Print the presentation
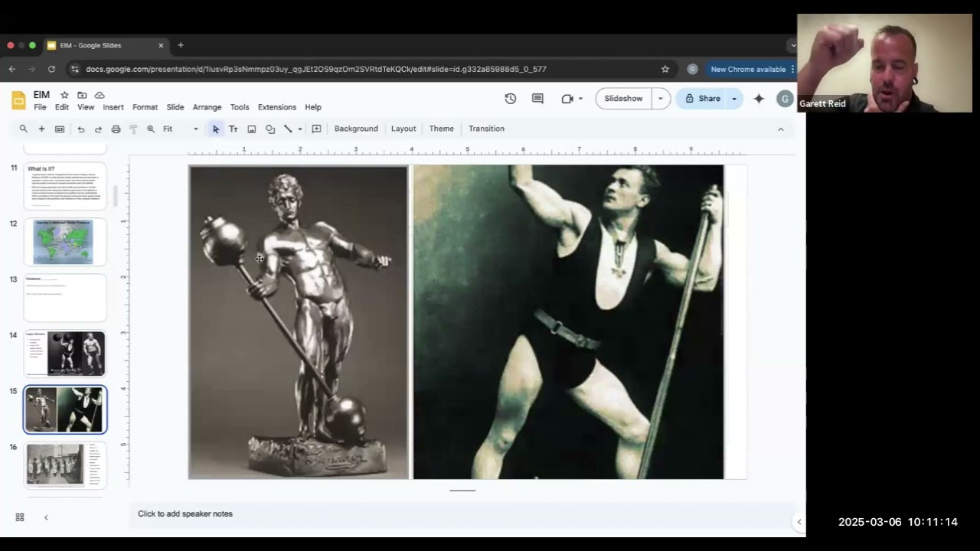Viewport: 980px width, 551px height. pos(116,129)
